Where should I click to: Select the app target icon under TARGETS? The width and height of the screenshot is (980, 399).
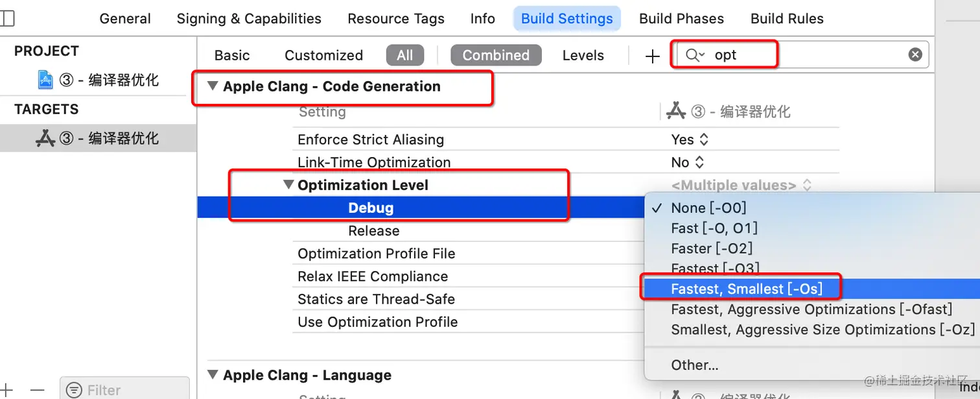click(x=45, y=138)
